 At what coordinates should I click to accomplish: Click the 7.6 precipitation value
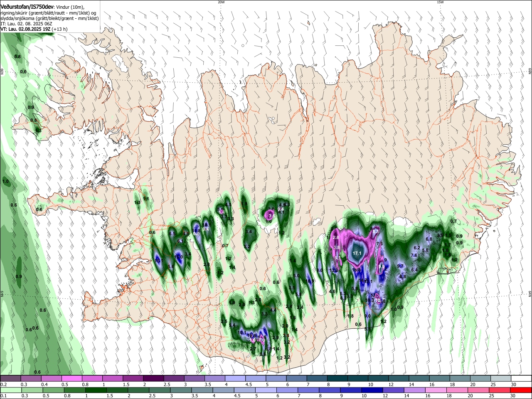414,255
